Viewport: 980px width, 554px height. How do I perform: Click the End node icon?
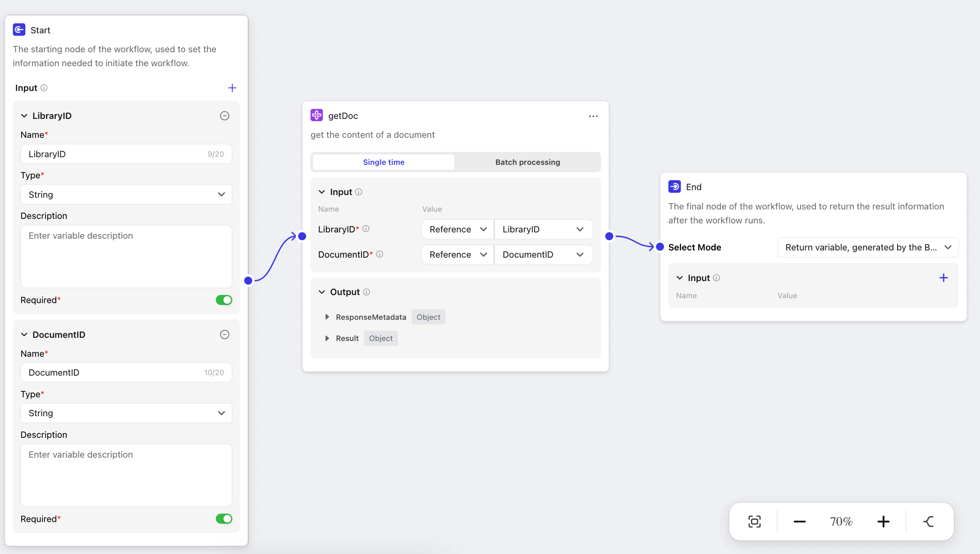tap(674, 186)
